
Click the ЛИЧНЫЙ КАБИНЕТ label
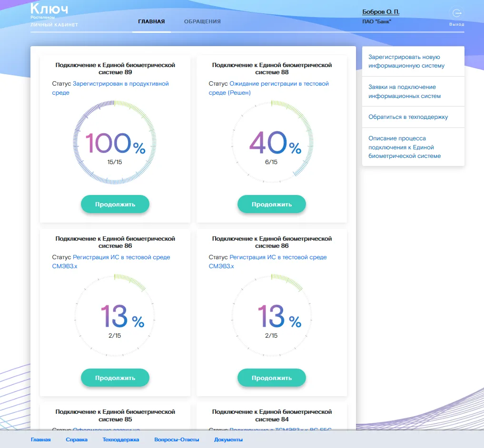tap(54, 25)
